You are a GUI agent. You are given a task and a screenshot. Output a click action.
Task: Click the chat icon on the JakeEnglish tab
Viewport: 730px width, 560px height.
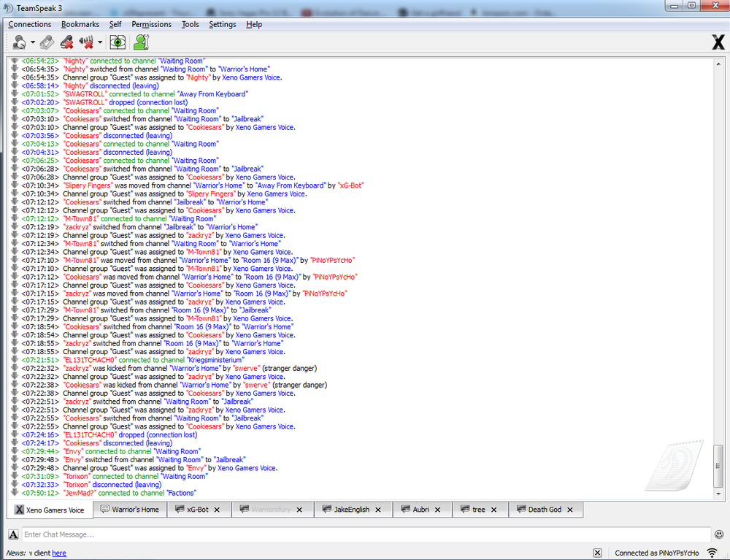pyautogui.click(x=326, y=510)
